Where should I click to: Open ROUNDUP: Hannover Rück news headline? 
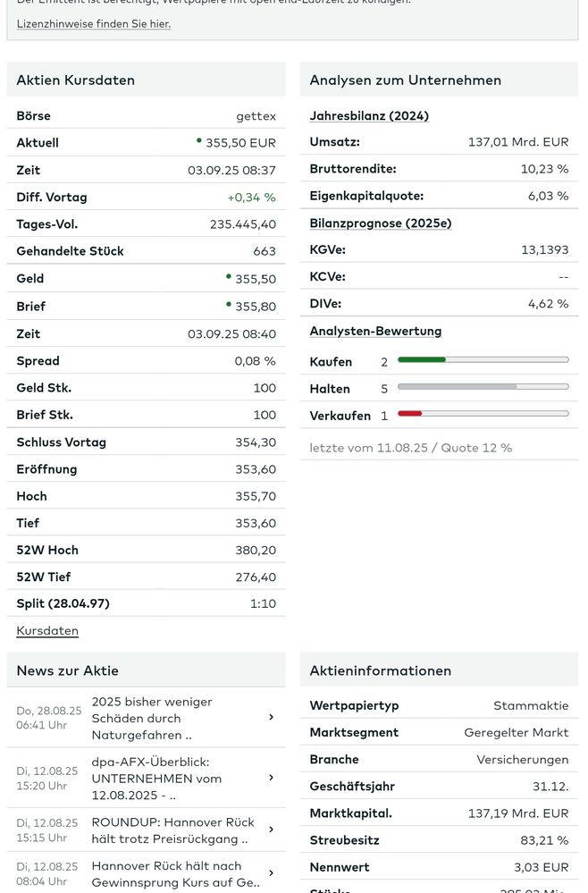pos(173,830)
